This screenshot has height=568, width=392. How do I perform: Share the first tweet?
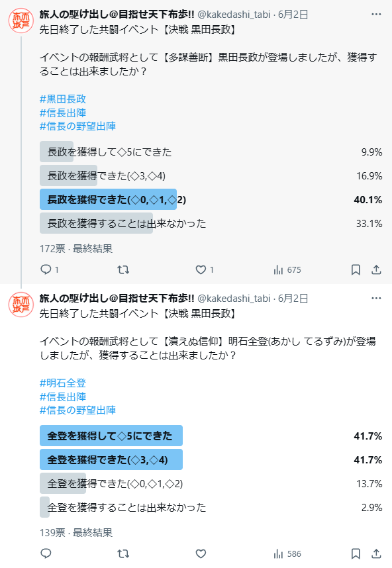[x=376, y=269]
